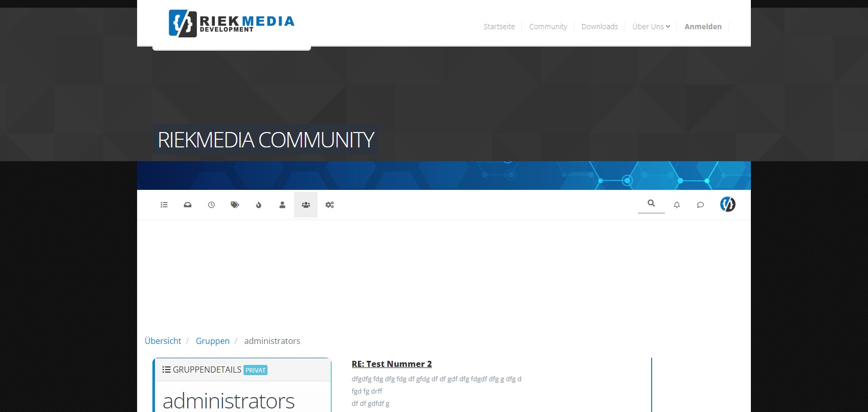Click the Gruppen breadcrumb link
Screen dimensions: 868x412
tap(213, 341)
